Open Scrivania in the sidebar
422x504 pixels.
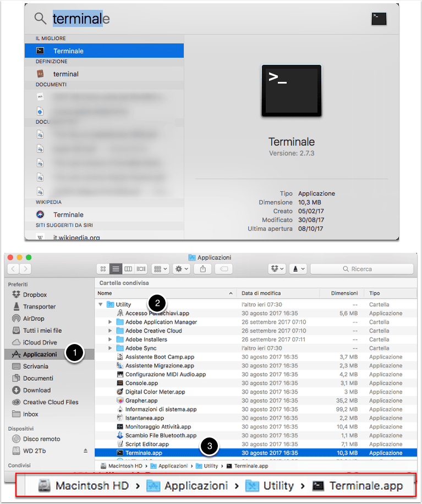point(50,366)
